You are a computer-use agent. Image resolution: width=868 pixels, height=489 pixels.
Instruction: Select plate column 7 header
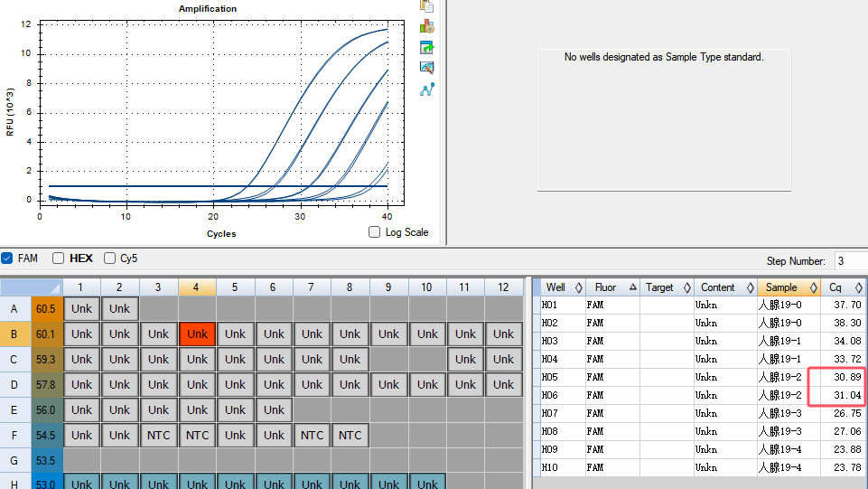click(312, 287)
